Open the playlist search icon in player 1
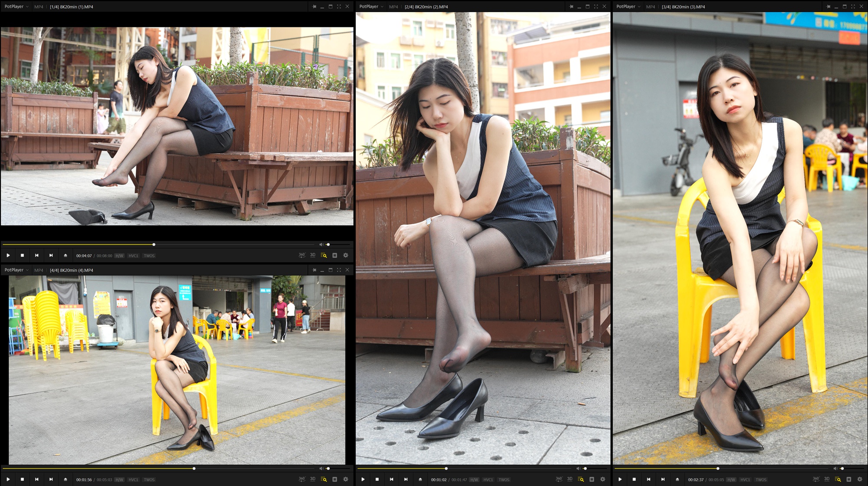 click(324, 256)
